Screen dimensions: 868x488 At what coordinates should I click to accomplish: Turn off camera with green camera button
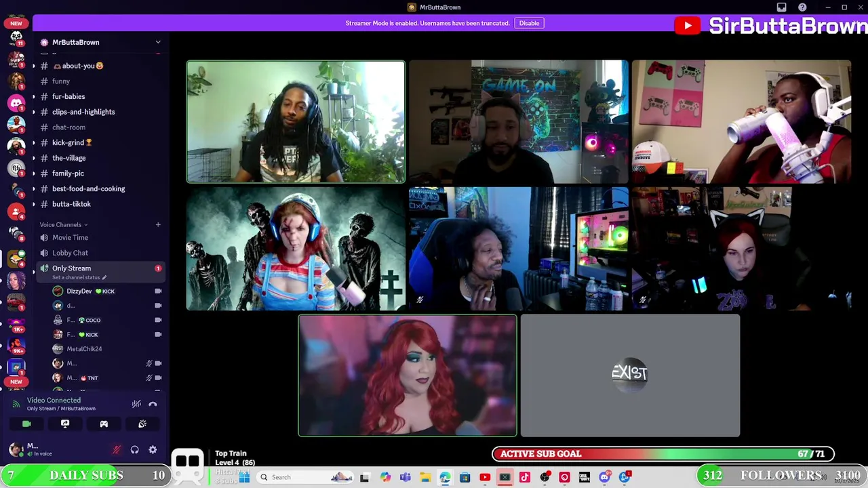coord(26,424)
